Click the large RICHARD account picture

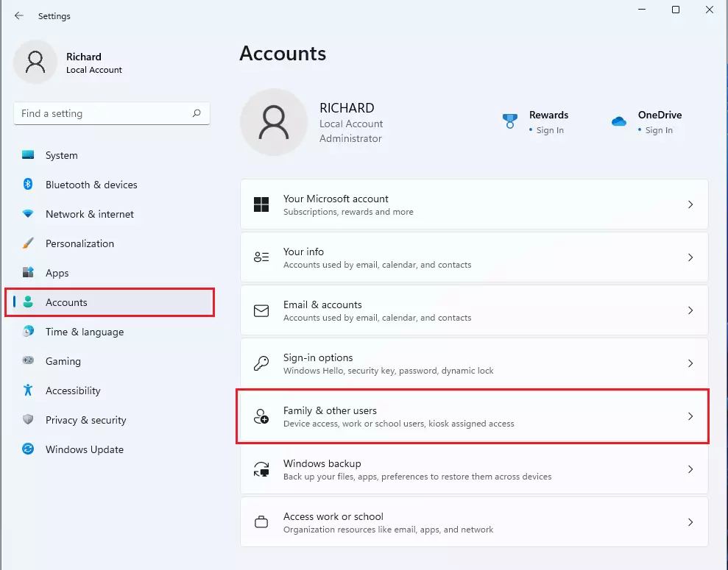274,122
